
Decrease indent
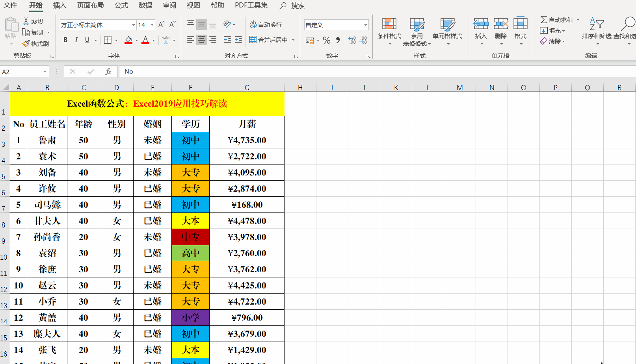tap(227, 40)
